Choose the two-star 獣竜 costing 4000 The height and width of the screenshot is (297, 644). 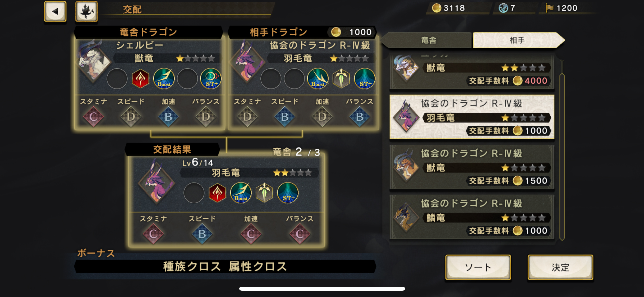(x=472, y=71)
